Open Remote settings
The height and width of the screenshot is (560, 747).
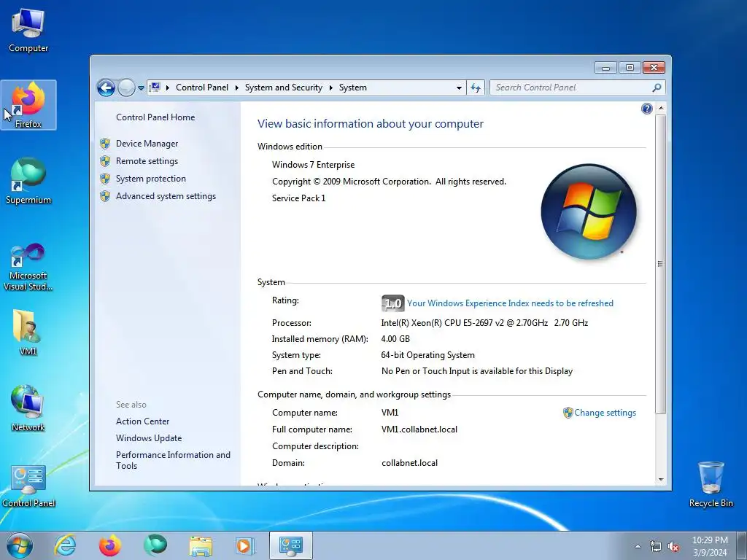(x=147, y=161)
